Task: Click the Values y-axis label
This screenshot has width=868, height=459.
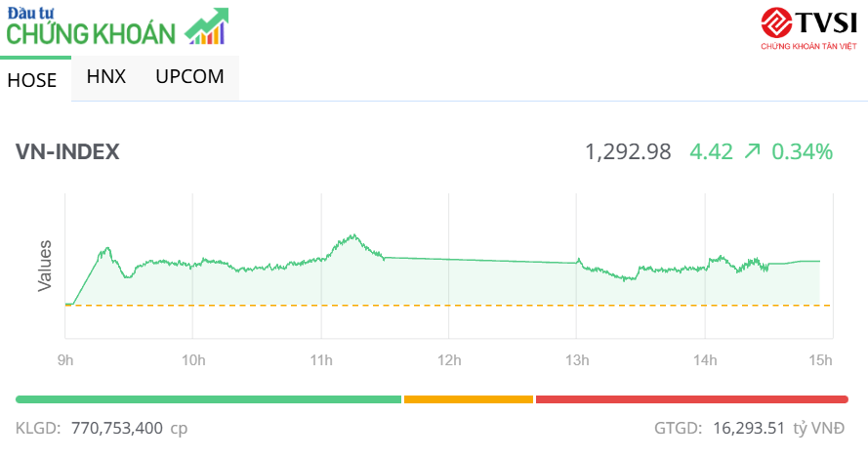Action: tap(45, 265)
